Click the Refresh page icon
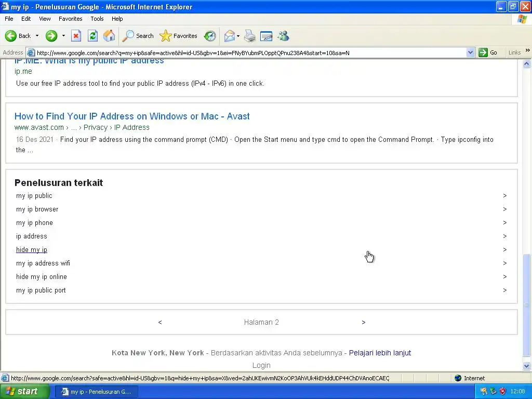Viewport: 532px width, 399px height. coord(92,36)
